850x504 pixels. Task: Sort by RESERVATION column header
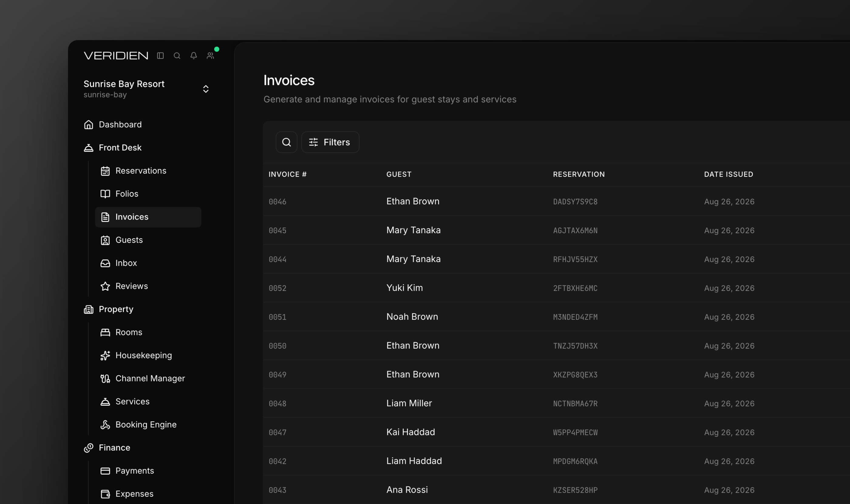pyautogui.click(x=579, y=175)
